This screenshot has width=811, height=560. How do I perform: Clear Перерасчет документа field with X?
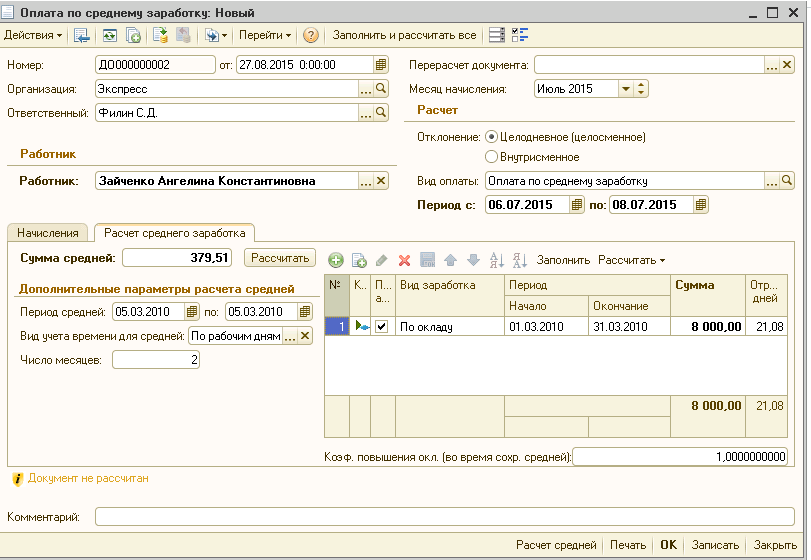tap(787, 65)
